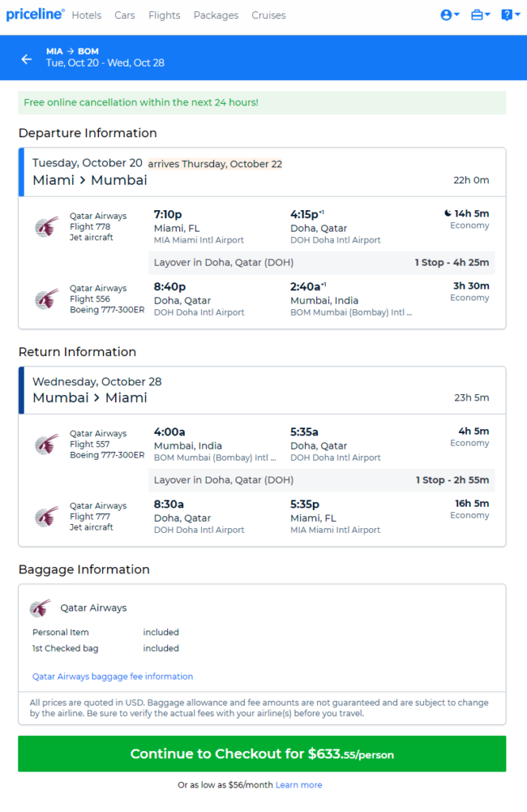This screenshot has height=812, width=527.
Task: Click Qatar Airways logo for Flight 557
Action: coord(47,444)
